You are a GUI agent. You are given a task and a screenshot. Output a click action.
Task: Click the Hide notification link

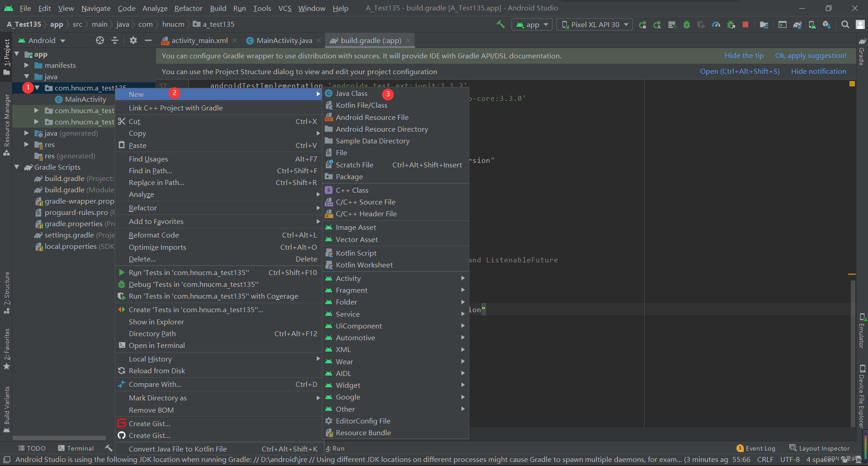(x=818, y=71)
